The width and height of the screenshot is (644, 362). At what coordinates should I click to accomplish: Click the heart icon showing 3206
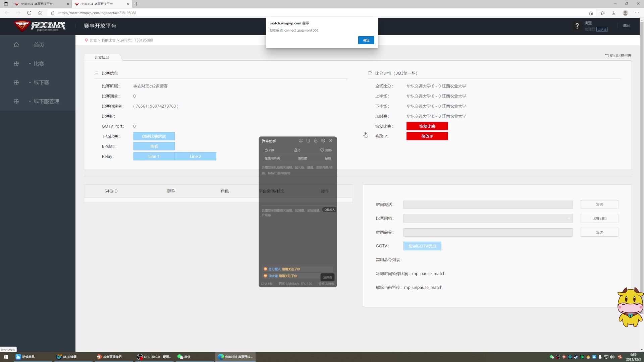coord(322,150)
